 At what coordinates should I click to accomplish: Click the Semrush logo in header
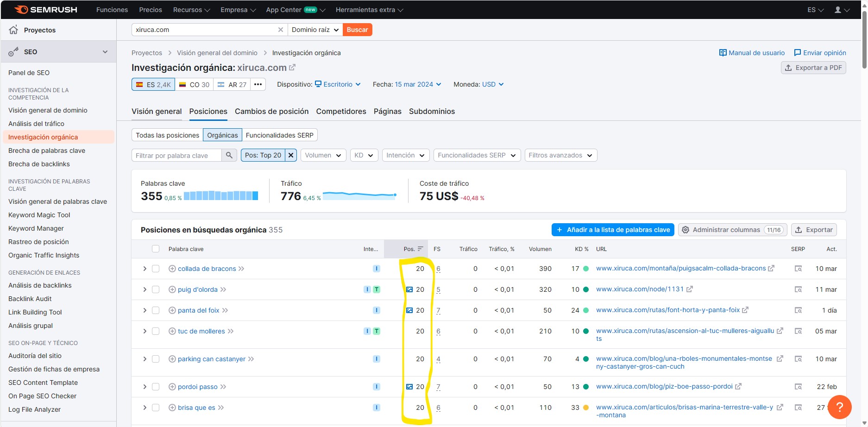pyautogui.click(x=45, y=10)
